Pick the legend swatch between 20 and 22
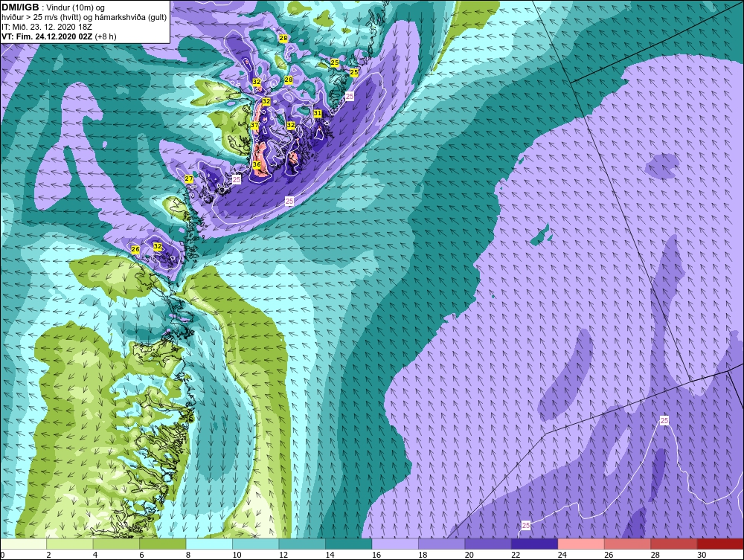The image size is (744, 560). pyautogui.click(x=488, y=544)
